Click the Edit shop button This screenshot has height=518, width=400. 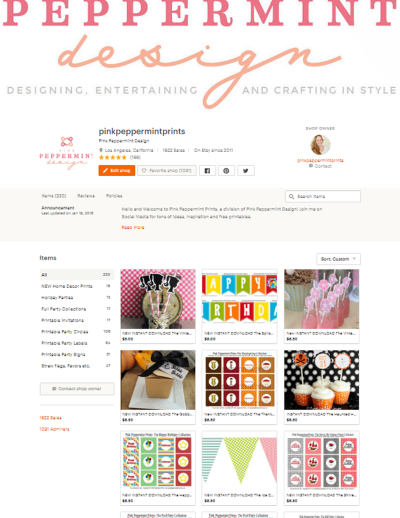(117, 170)
